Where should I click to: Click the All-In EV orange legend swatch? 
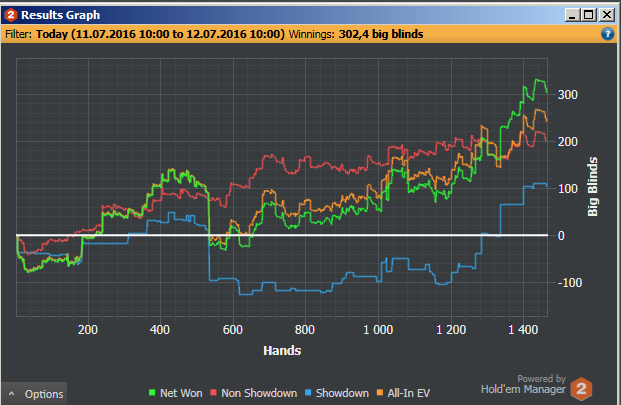pos(380,393)
